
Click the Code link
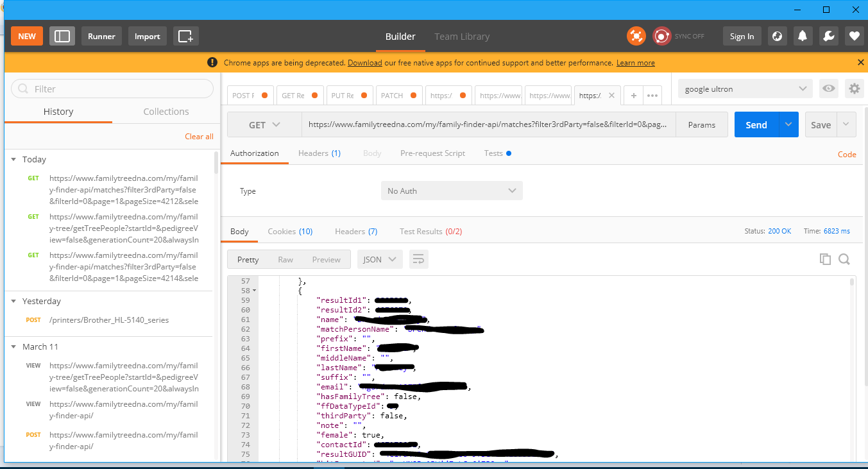(847, 155)
